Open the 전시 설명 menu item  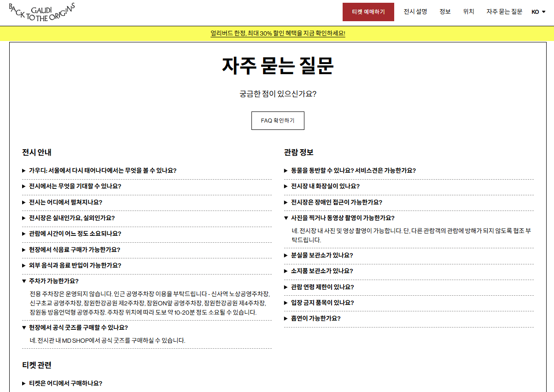tap(415, 12)
